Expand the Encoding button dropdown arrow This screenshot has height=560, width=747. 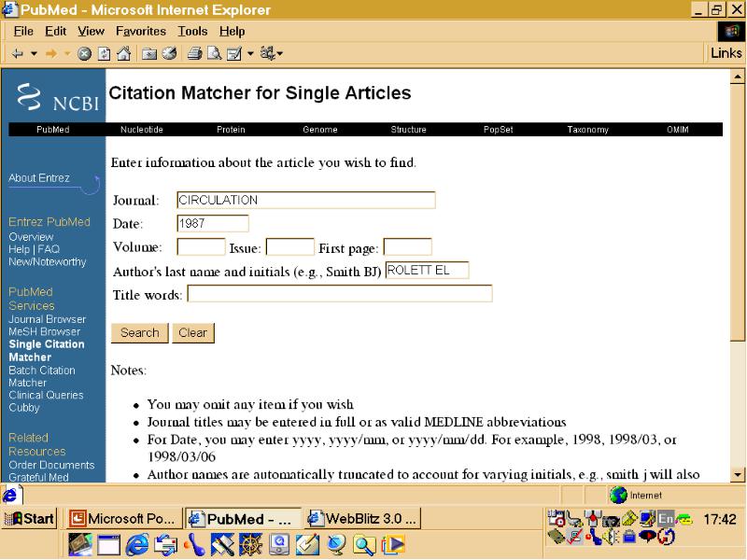click(279, 54)
